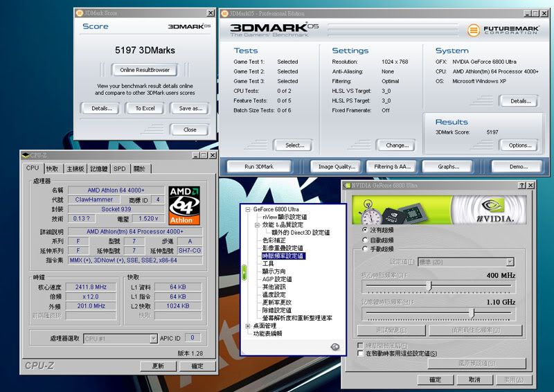554x392 pixels.
Task: Click the Options... button under Results
Action: (520, 145)
